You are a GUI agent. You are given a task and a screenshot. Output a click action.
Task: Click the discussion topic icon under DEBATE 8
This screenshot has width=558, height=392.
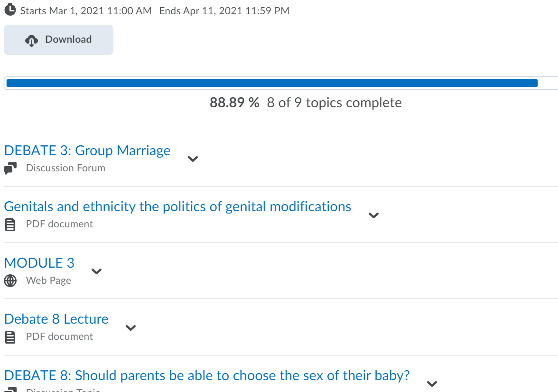pos(10,390)
